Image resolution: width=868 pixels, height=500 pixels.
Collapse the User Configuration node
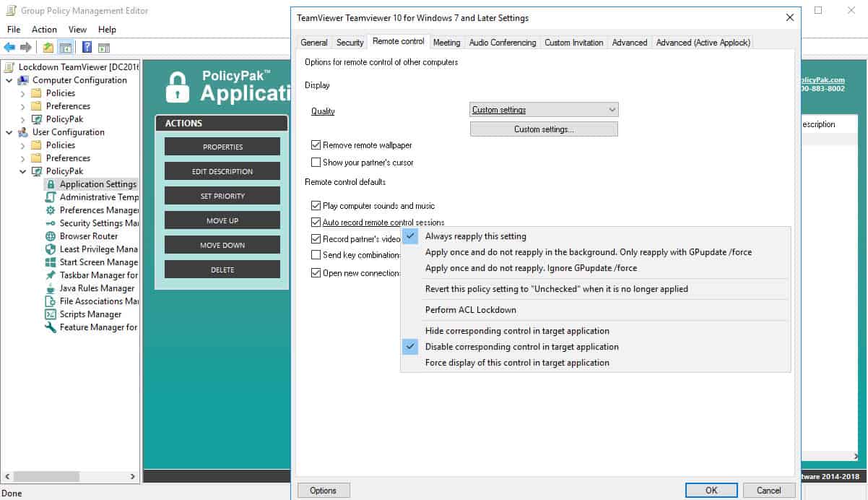click(x=9, y=132)
